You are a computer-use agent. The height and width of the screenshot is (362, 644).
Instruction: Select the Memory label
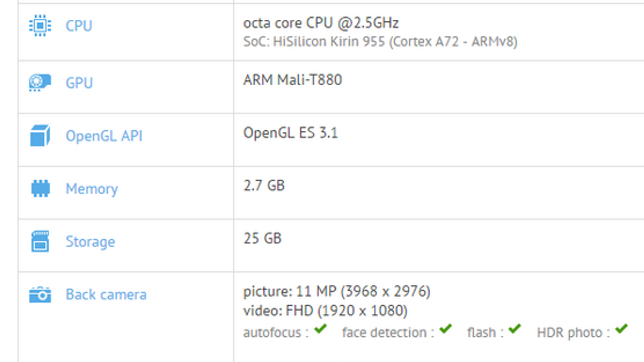coord(92,189)
